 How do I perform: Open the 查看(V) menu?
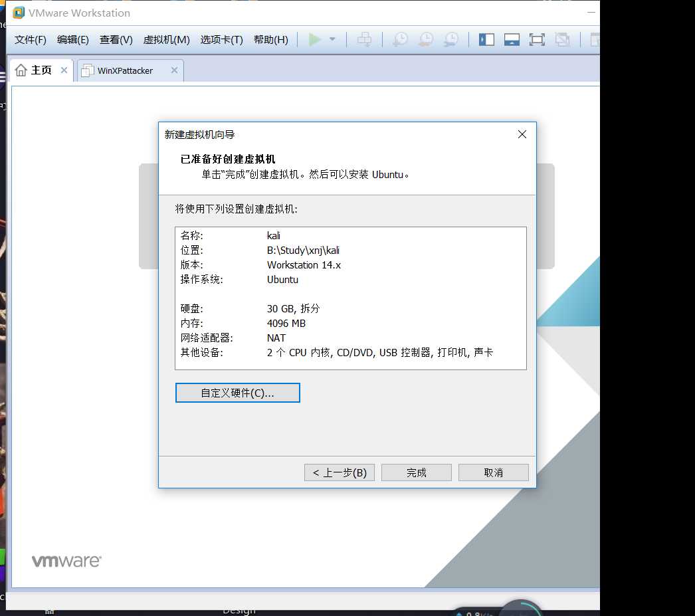click(116, 40)
